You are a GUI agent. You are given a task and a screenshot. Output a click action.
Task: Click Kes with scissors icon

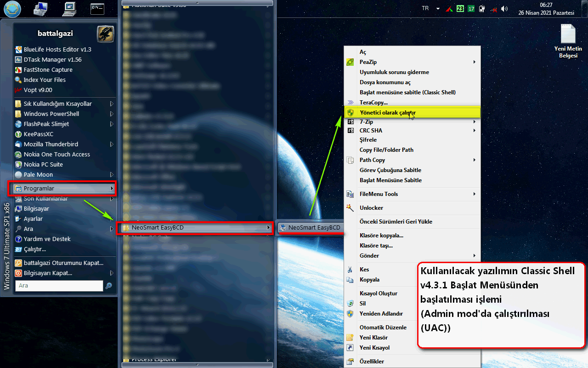pos(364,269)
